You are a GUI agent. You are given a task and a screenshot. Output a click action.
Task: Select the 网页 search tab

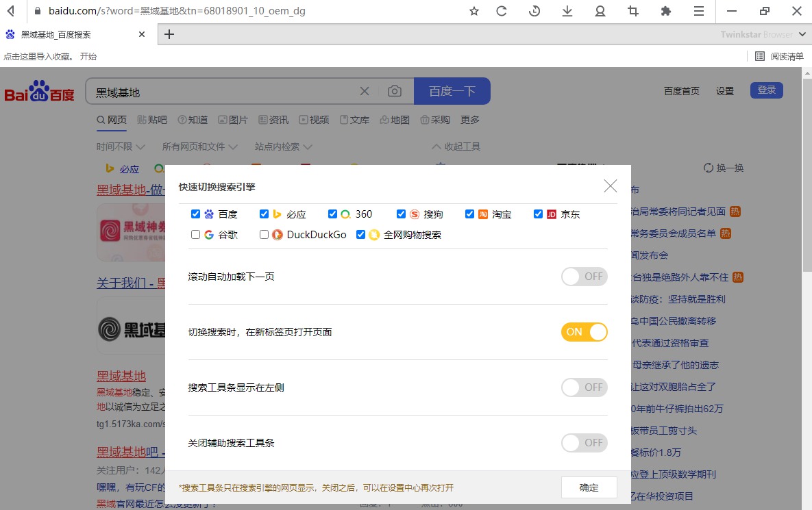[112, 120]
